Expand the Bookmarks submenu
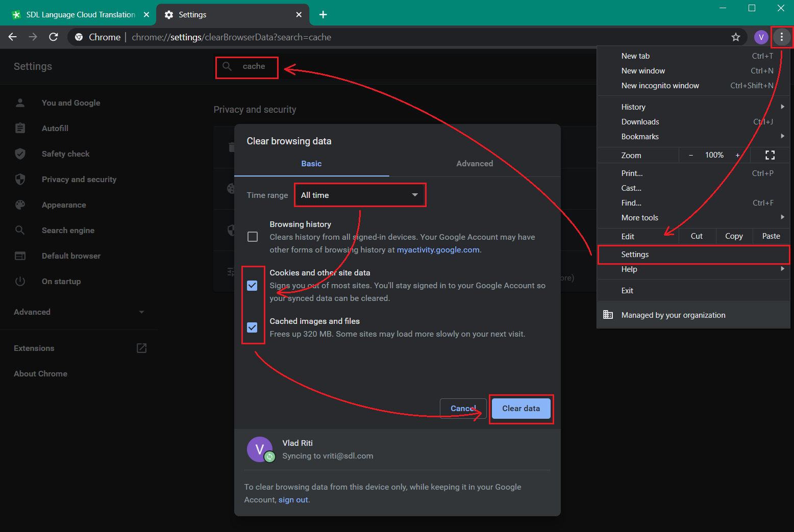Screen dimensions: 794x532 point(782,136)
